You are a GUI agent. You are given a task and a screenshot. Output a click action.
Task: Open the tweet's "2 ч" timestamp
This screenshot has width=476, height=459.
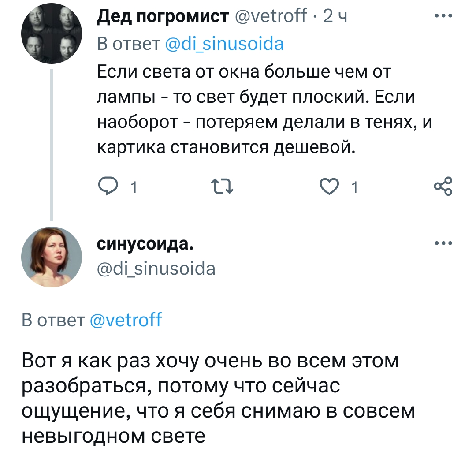click(x=335, y=17)
